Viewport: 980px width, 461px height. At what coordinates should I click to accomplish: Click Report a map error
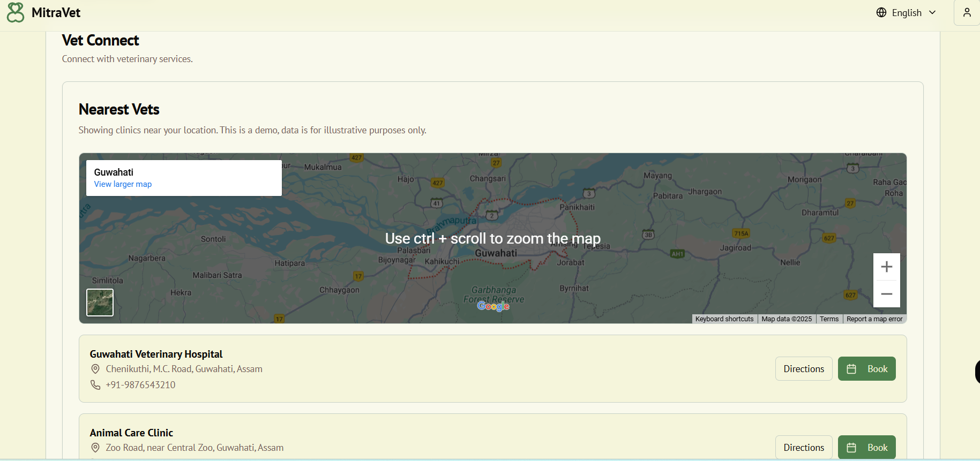(x=874, y=319)
